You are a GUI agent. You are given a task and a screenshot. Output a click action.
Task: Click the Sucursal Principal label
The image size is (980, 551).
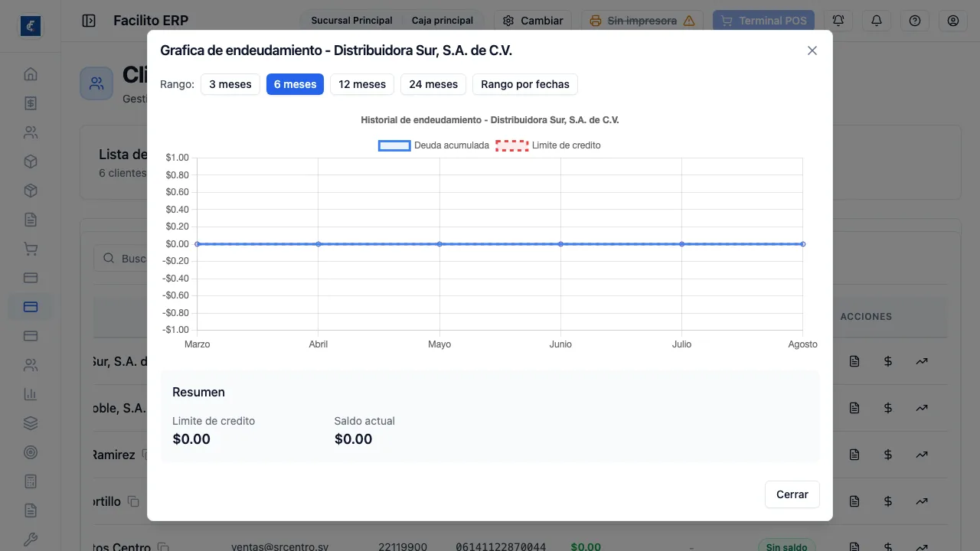pyautogui.click(x=351, y=21)
